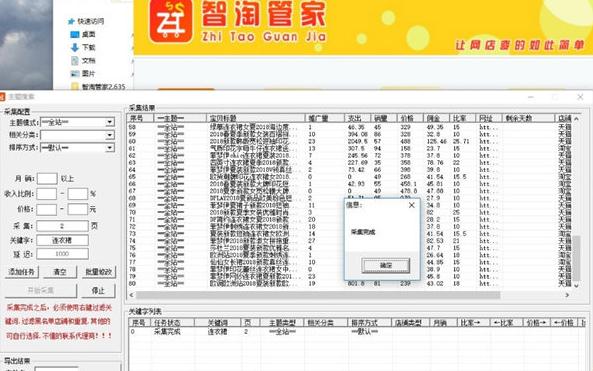Confirm the 采集完成 message with 确定
593x371 pixels.
tap(385, 265)
